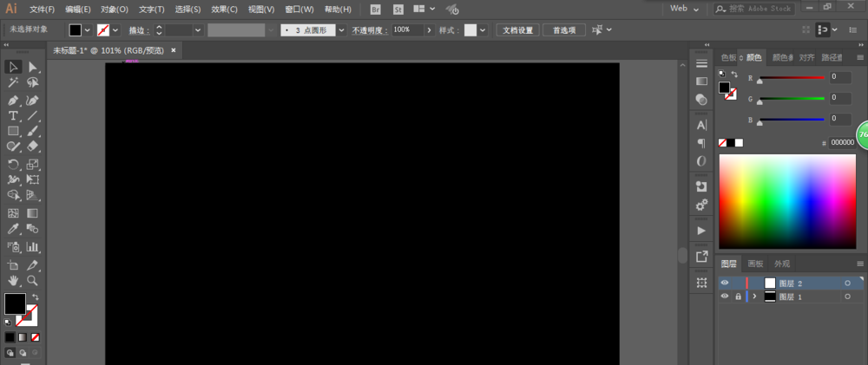Open 编辑(E) menu

77,10
